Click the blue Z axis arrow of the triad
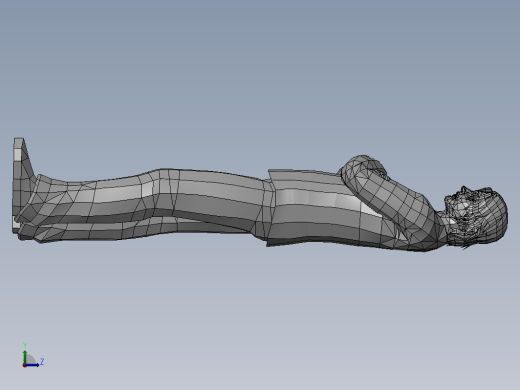Image resolution: width=520 pixels, height=390 pixels. pyautogui.click(x=32, y=365)
